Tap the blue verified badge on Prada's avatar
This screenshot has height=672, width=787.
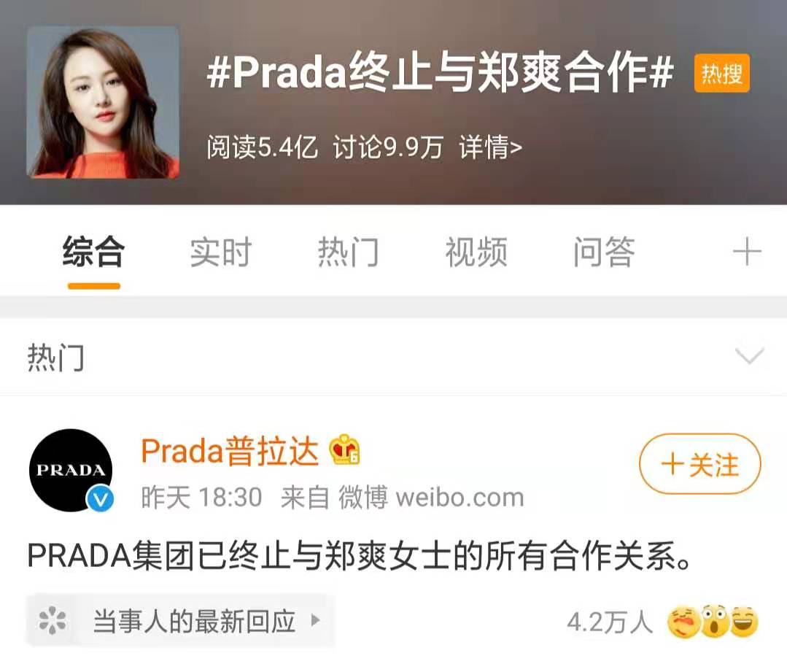pos(100,498)
